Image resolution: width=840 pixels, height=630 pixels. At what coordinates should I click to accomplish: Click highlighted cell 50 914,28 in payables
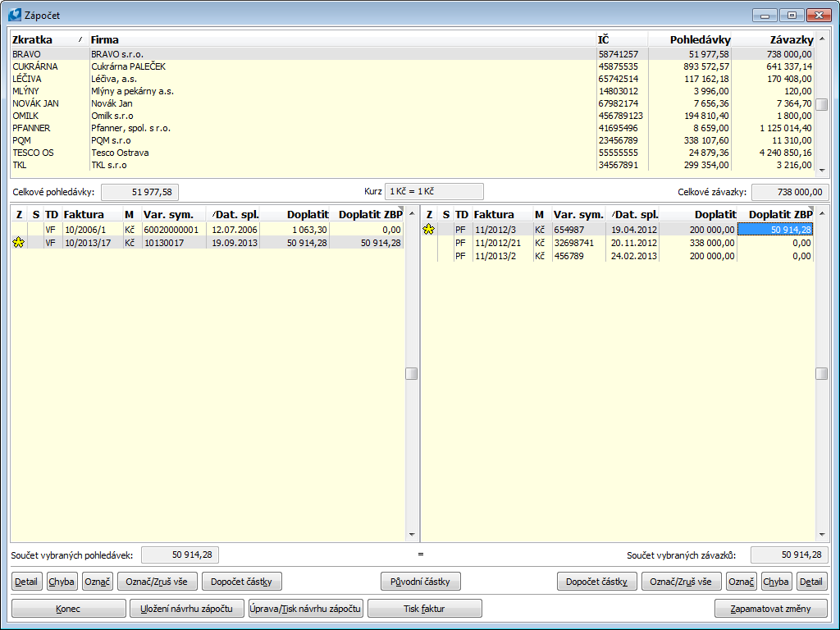pyautogui.click(x=775, y=230)
